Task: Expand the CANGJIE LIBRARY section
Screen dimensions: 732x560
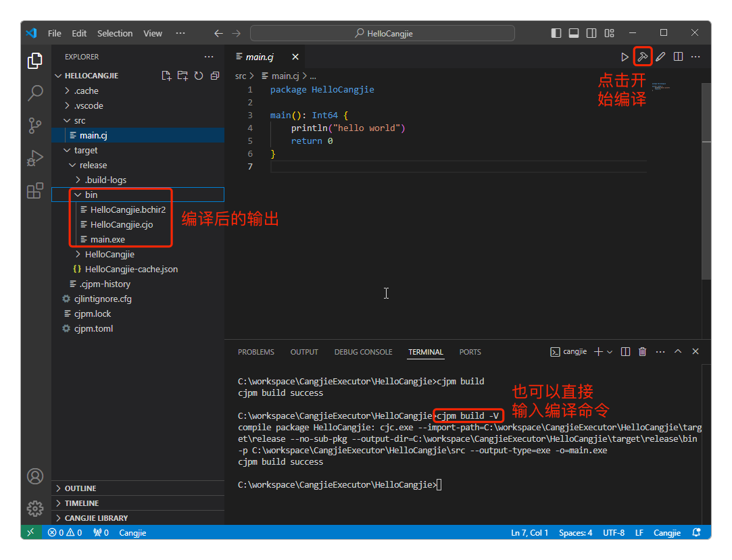Action: pyautogui.click(x=138, y=518)
